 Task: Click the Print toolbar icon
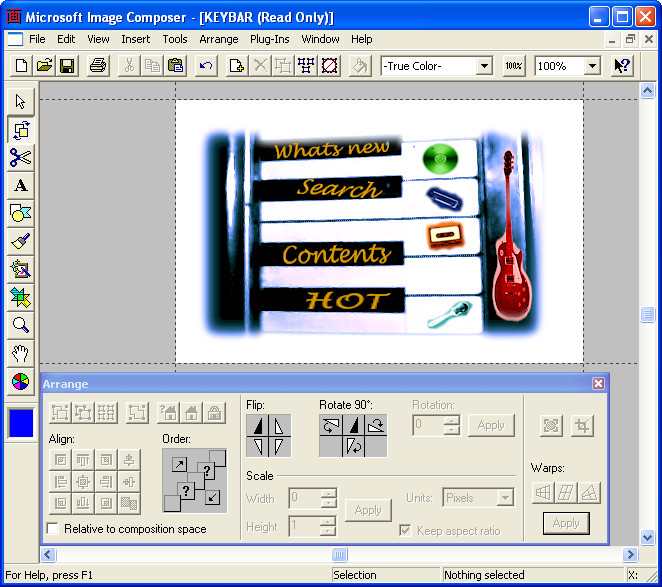coord(97,66)
